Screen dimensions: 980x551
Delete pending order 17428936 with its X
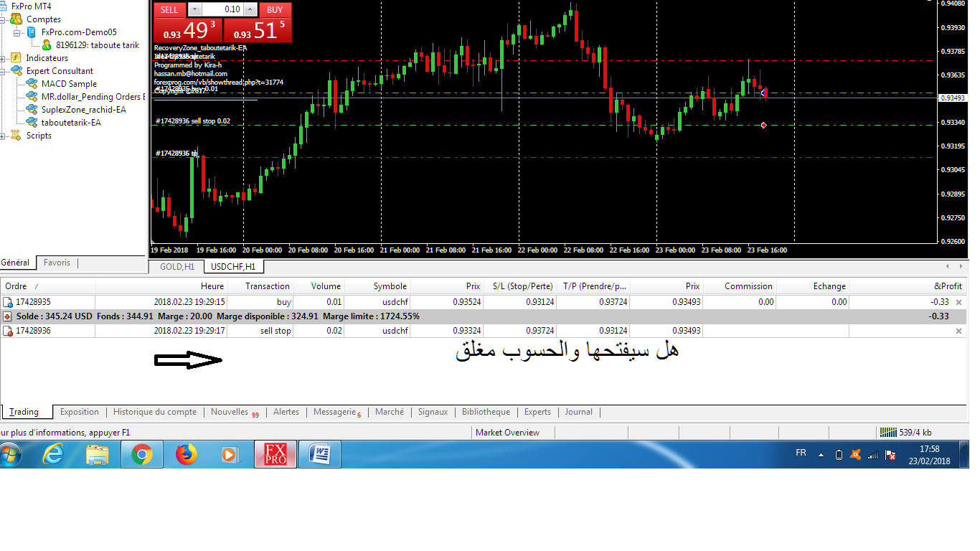(958, 331)
